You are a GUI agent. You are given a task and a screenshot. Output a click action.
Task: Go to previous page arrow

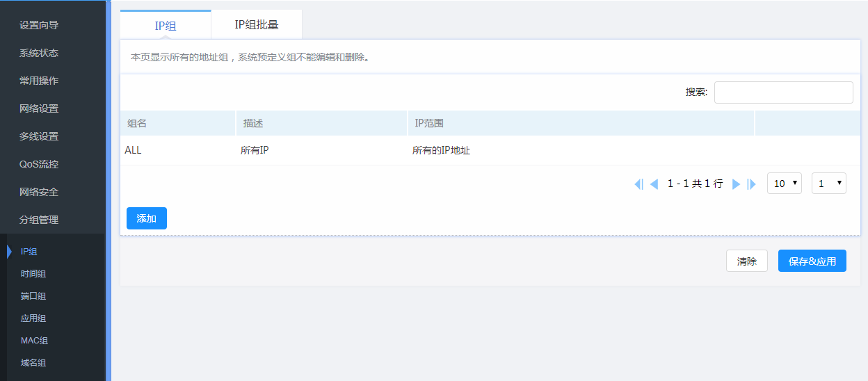(654, 184)
